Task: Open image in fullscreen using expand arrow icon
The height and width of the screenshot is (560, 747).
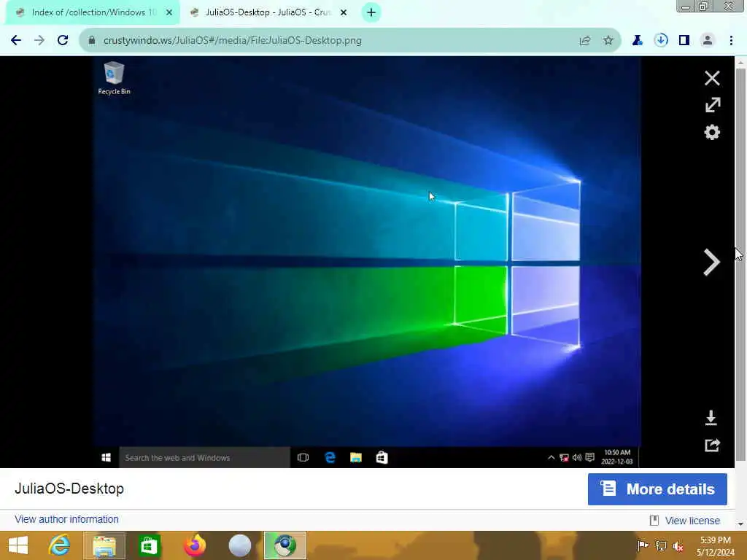Action: 712,105
